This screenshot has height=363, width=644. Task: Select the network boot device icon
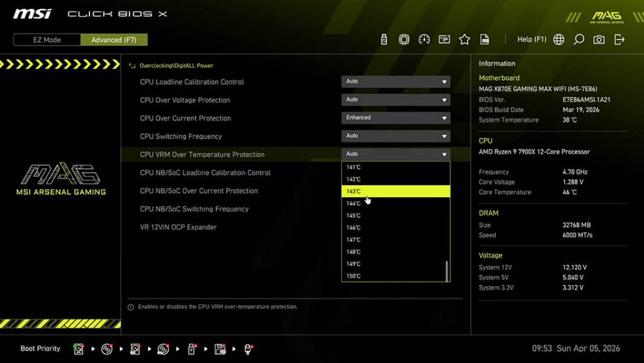(247, 348)
